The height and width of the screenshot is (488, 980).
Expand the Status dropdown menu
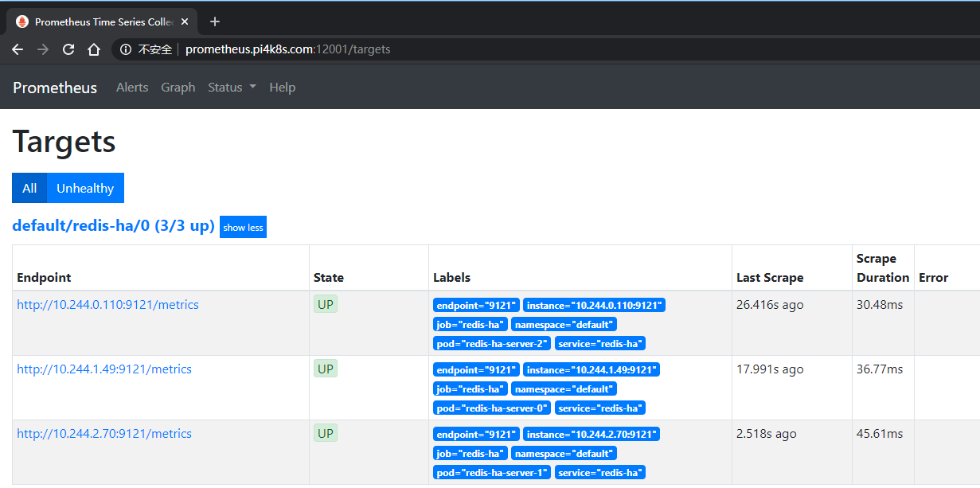tap(232, 88)
